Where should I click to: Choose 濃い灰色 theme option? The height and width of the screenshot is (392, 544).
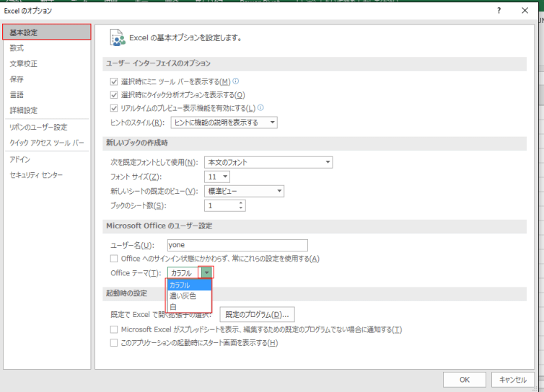point(189,296)
